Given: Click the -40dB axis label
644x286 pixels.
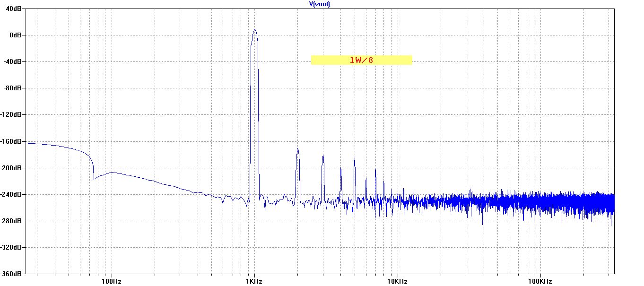Looking at the screenshot, I should pyautogui.click(x=14, y=61).
